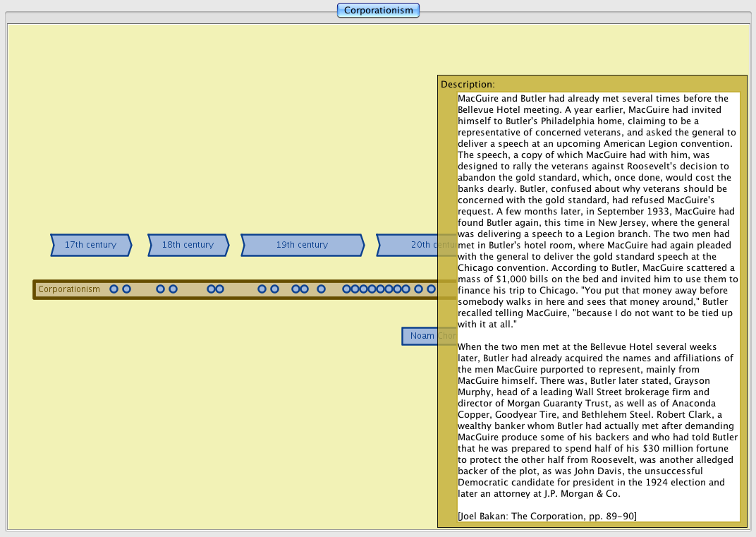Click the Corporationism title button at top
This screenshot has width=756, height=537.
(x=378, y=11)
